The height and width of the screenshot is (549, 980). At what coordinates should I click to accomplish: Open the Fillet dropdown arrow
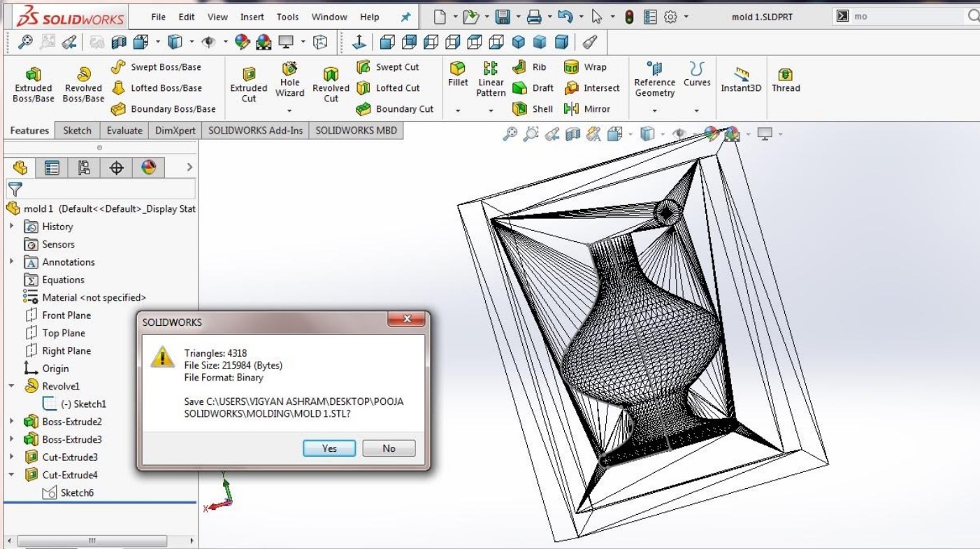[458, 110]
